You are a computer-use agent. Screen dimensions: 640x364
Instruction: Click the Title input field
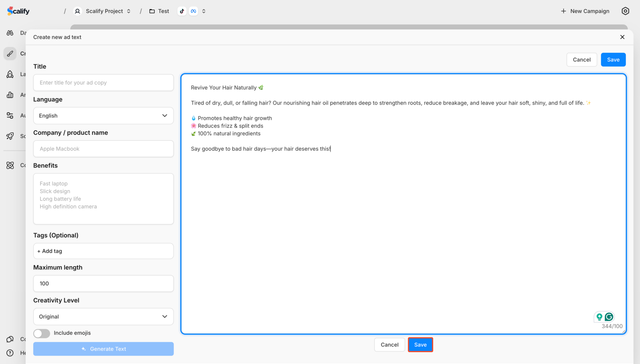pyautogui.click(x=103, y=83)
